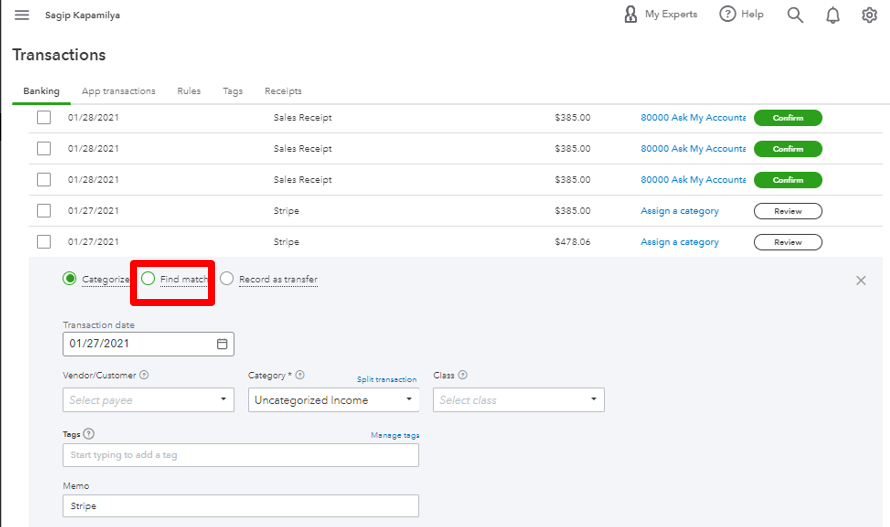Screen dimensions: 890x527
Task: Open Help via question mark icon
Action: (x=728, y=14)
